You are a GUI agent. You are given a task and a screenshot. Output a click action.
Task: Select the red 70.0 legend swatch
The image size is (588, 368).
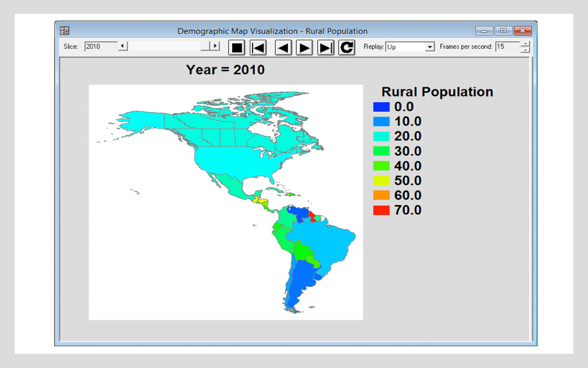(x=382, y=210)
